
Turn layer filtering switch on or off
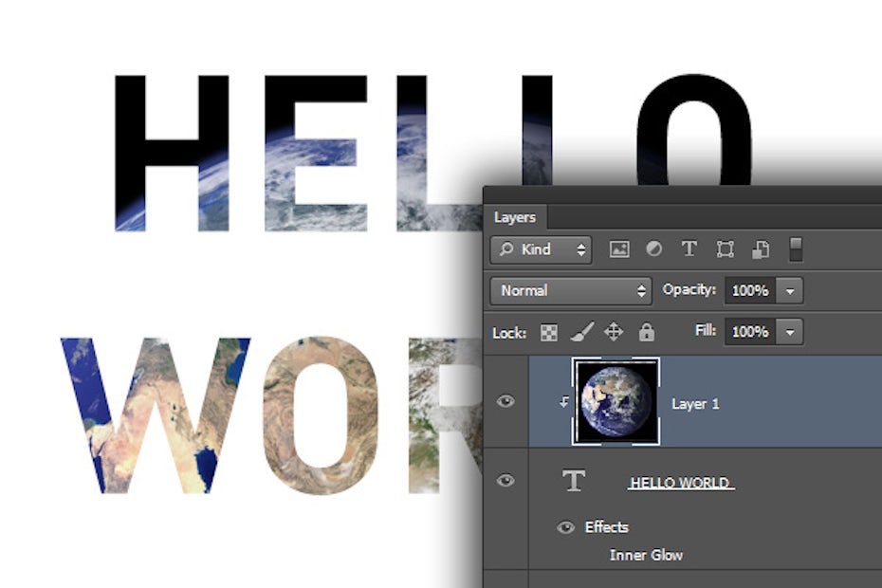tap(796, 249)
